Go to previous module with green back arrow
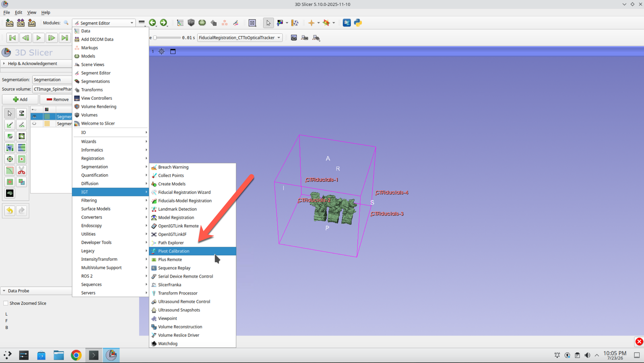Image resolution: width=644 pixels, height=363 pixels. (153, 23)
